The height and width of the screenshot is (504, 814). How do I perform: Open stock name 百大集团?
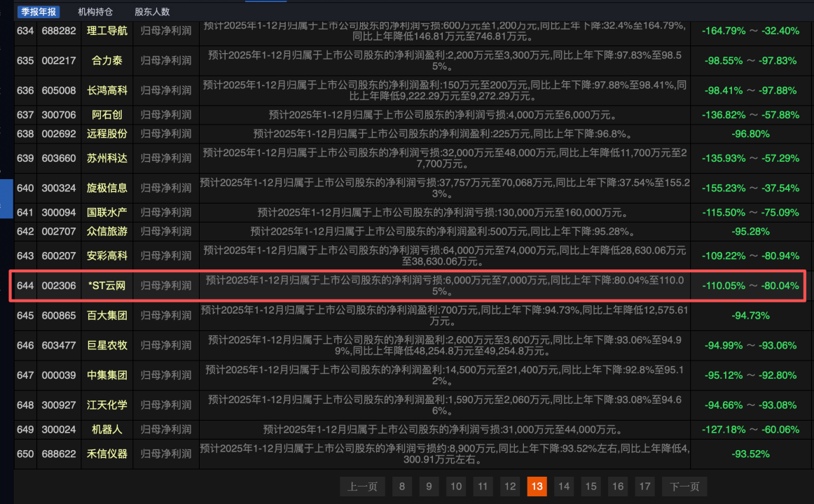[107, 315]
